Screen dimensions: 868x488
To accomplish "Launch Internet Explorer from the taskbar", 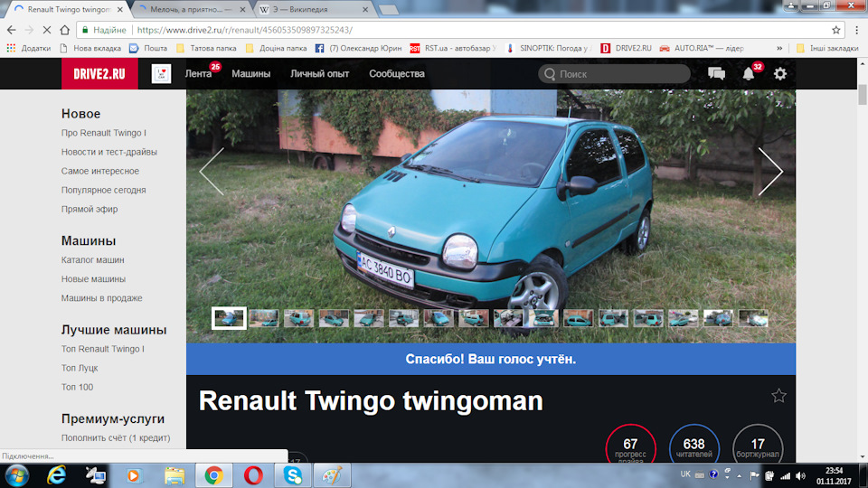I will (56, 475).
